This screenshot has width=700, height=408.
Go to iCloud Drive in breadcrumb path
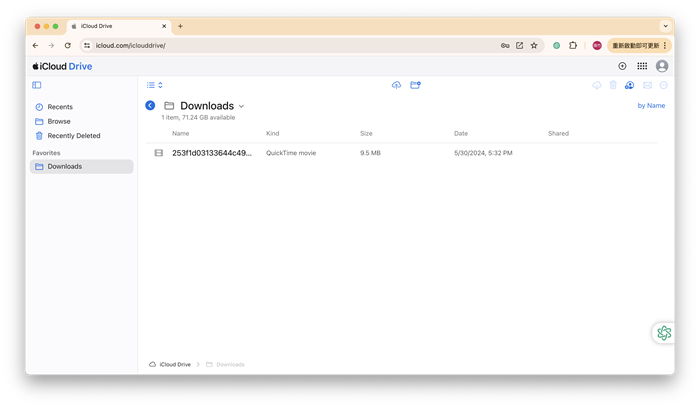(170, 364)
